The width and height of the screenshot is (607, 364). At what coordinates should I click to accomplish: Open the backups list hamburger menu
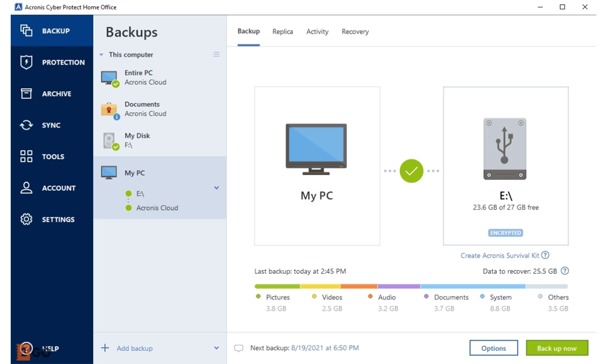pos(217,54)
